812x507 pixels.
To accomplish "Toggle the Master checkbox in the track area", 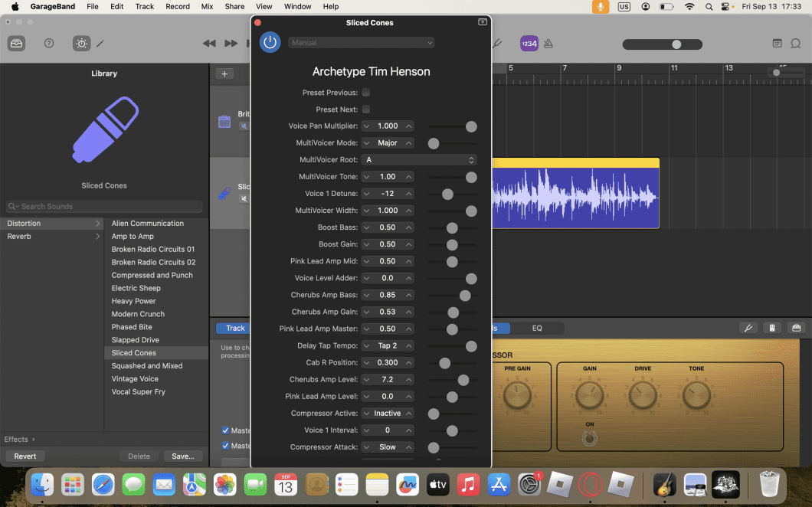I will 226,430.
